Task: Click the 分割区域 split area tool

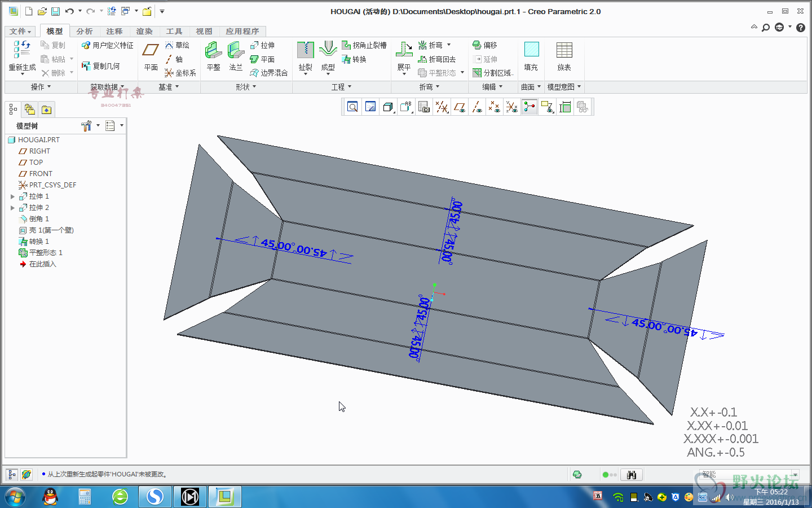Action: [493, 73]
